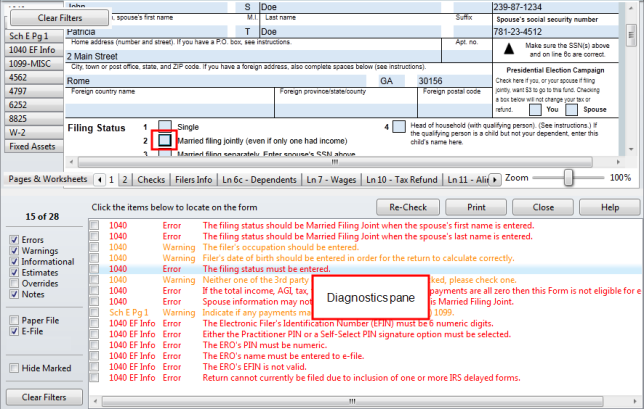Click the lower Clear Filters button
This screenshot has height=409, width=644.
(x=44, y=397)
